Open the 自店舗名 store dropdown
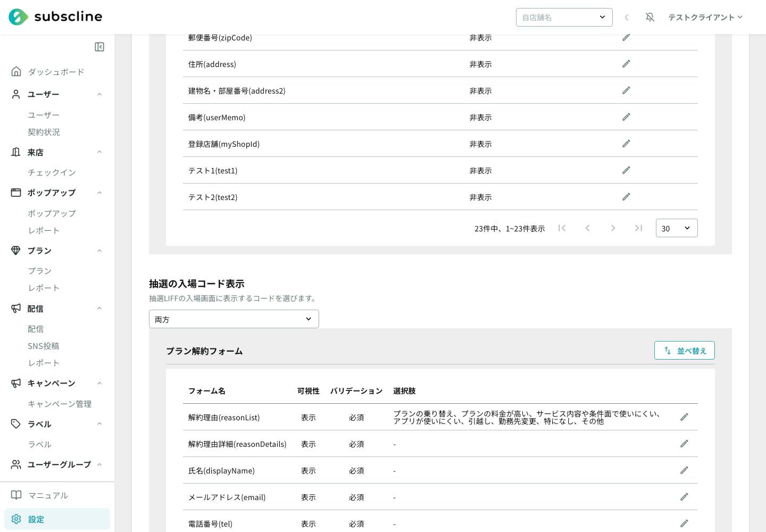This screenshot has height=532, width=766. [564, 17]
